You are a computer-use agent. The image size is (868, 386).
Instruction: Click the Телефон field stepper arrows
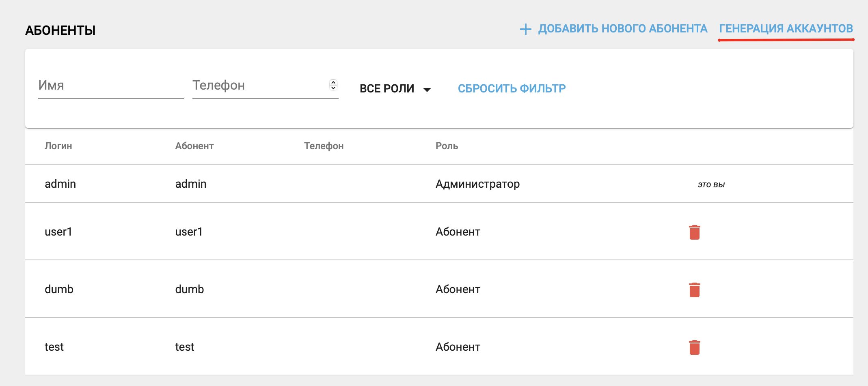click(333, 85)
